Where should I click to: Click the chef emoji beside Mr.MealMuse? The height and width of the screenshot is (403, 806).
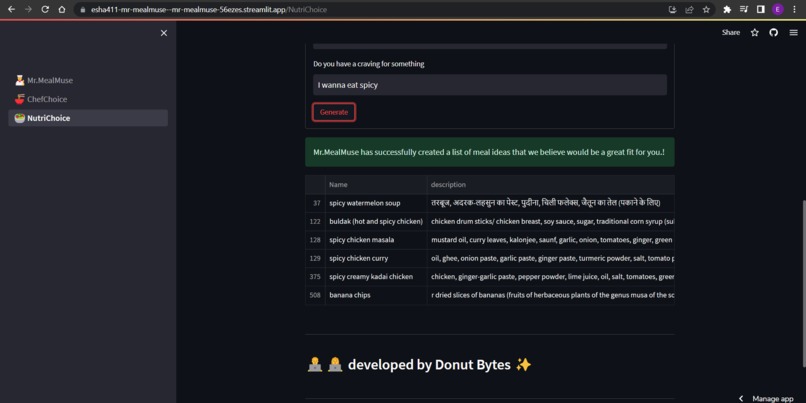pos(20,80)
